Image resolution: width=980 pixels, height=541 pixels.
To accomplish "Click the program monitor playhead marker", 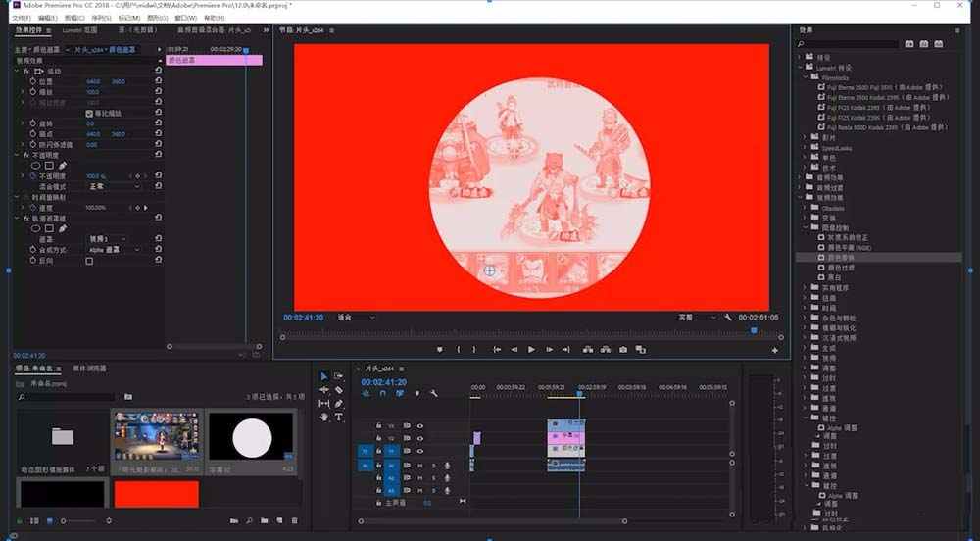I will (x=754, y=330).
